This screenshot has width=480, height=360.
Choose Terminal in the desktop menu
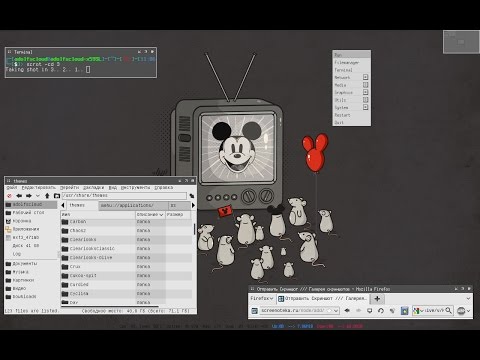tap(351, 70)
